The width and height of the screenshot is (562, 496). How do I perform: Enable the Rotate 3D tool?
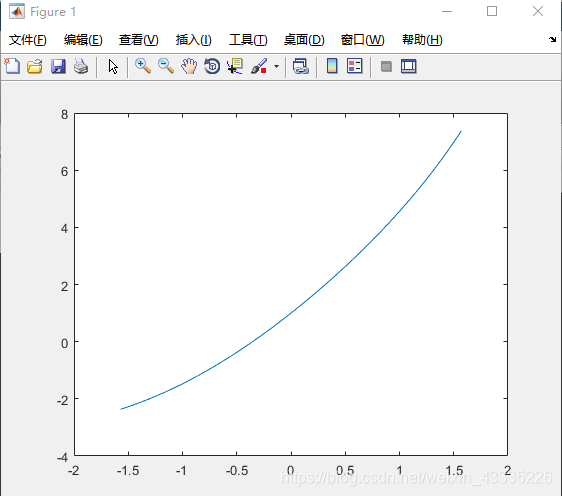pos(212,66)
